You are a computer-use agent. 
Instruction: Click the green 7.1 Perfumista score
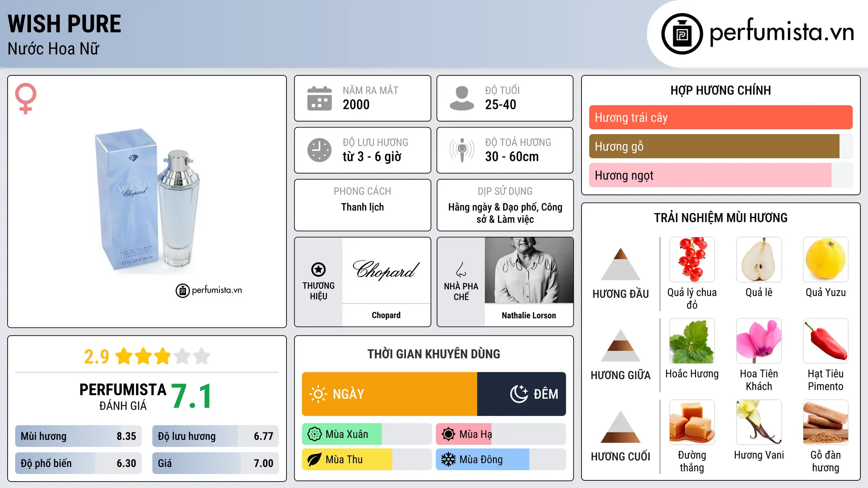click(x=192, y=396)
